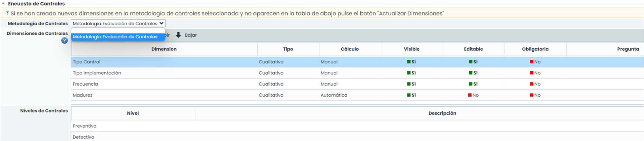This screenshot has width=644, height=141.
Task: Select the Preventivo level row
Action: [x=85, y=126]
